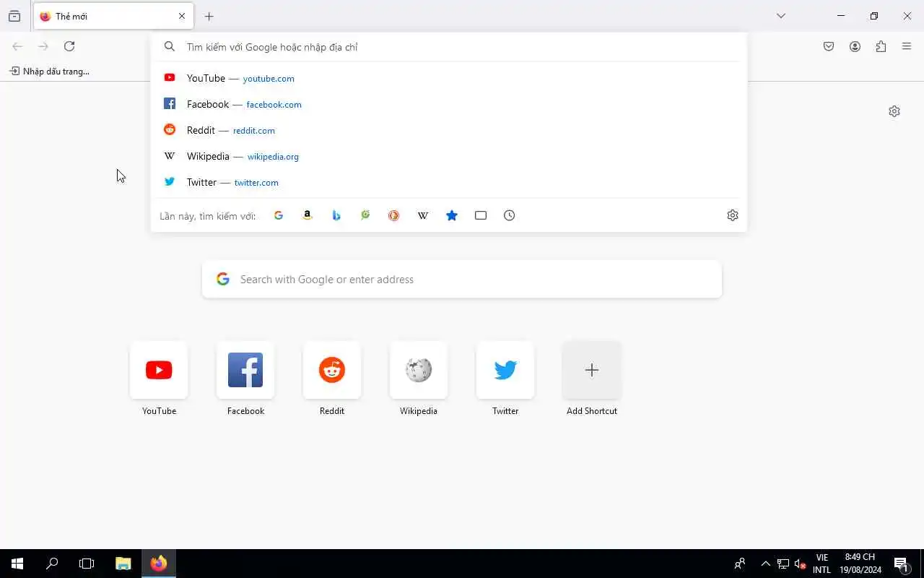
Task: Click the page's Search with Google box
Action: (x=462, y=279)
